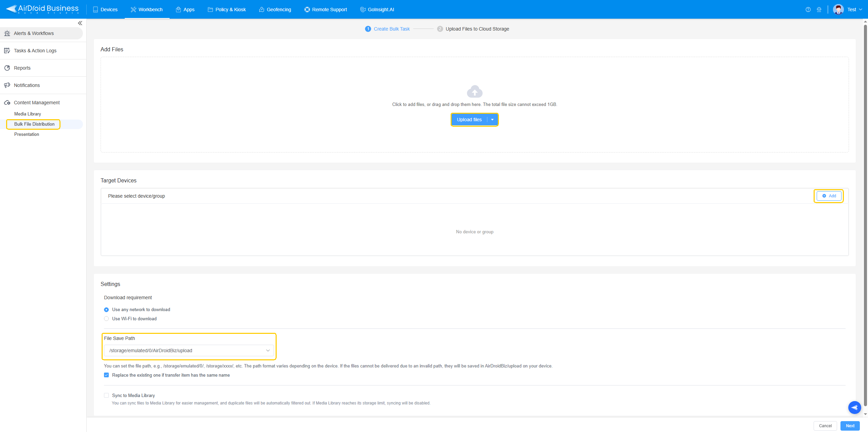Select Use Wi-Fi to download option
The width and height of the screenshot is (868, 432).
[x=106, y=319]
